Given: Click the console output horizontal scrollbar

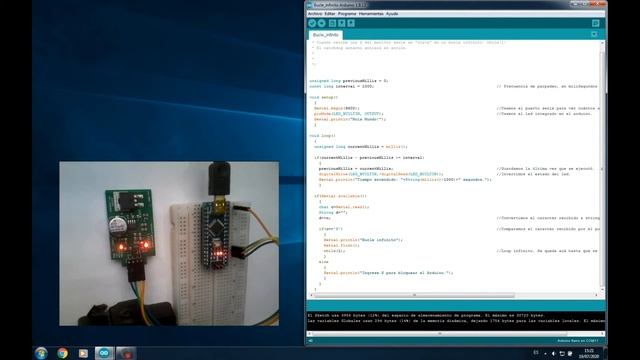Looking at the screenshot, I should (439, 334).
